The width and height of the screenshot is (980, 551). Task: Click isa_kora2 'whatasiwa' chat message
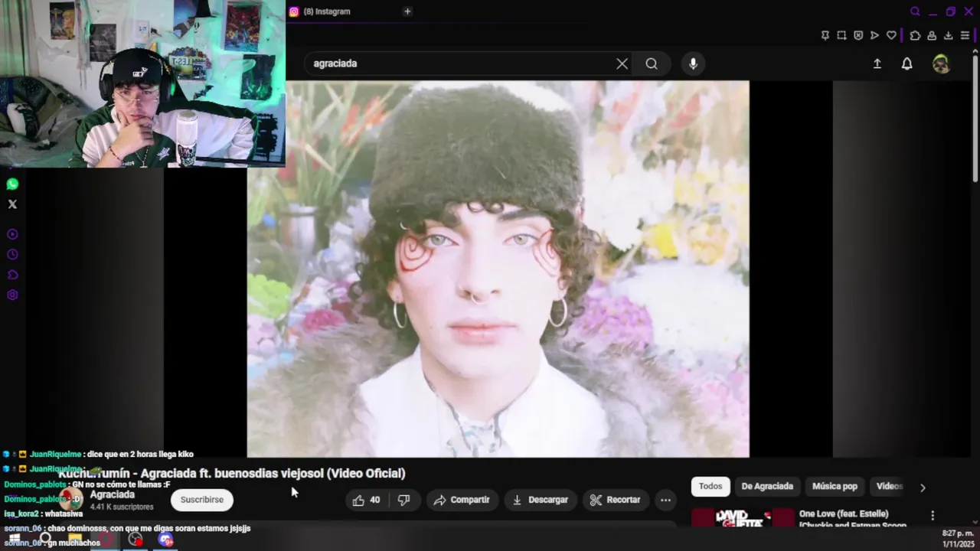43,514
